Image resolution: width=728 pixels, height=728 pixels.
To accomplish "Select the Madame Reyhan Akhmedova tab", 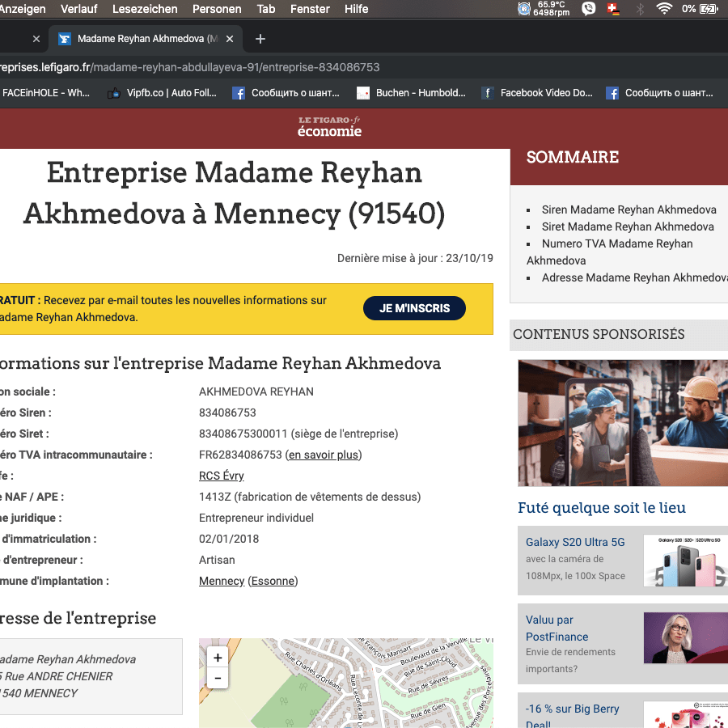I will click(146, 39).
